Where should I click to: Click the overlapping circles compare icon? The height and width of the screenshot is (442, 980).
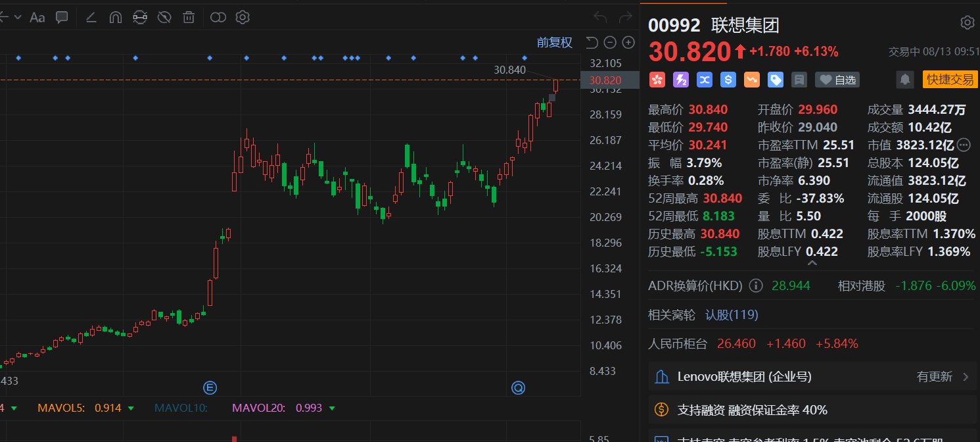tap(218, 18)
